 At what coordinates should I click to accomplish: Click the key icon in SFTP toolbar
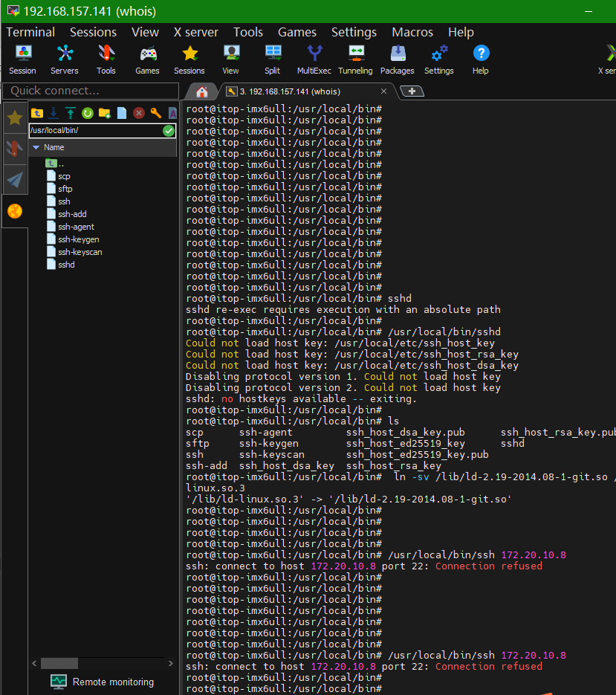[155, 113]
